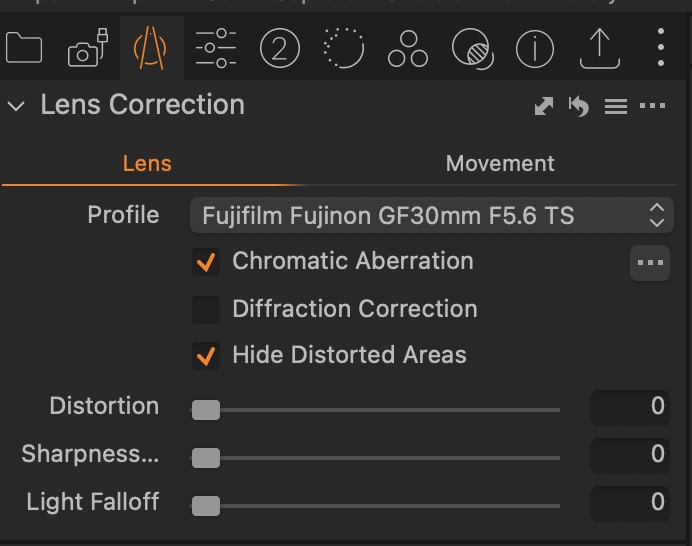
Task: Open the Adjustments sliders tool tab
Action: point(216,48)
